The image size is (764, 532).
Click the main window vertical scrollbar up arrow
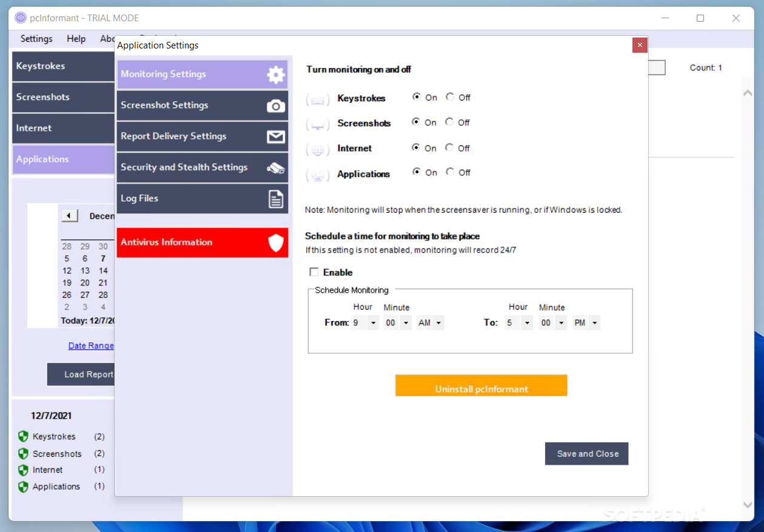pos(748,93)
